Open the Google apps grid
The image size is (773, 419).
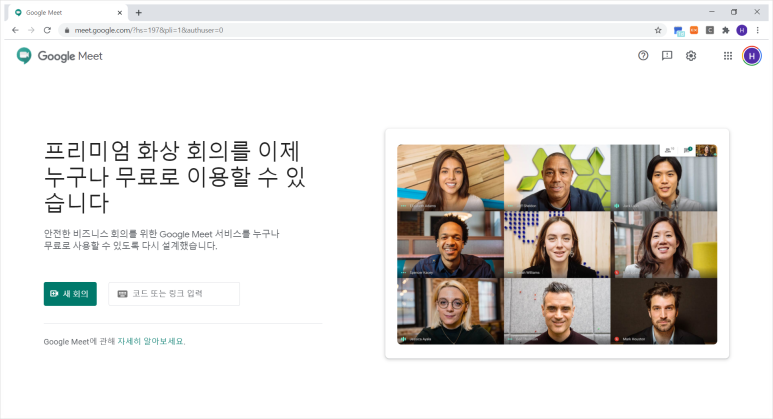(728, 56)
